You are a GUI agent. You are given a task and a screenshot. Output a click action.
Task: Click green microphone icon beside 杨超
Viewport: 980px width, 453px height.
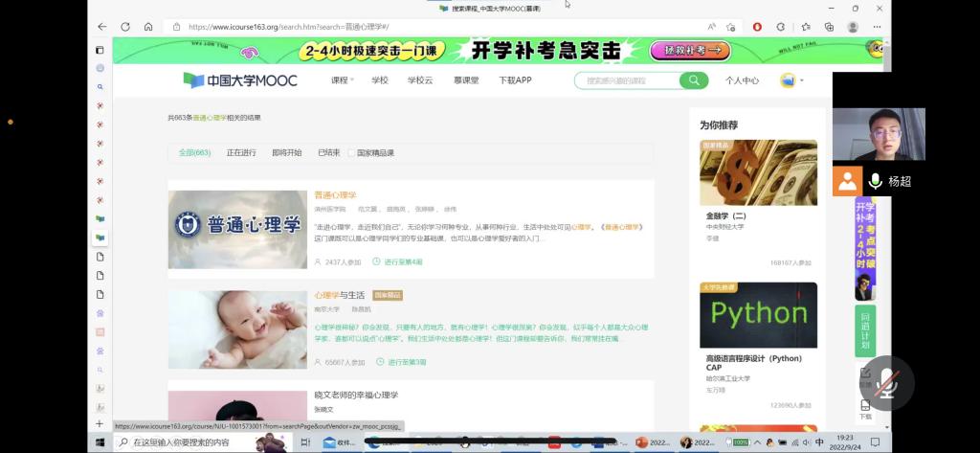[x=876, y=181]
